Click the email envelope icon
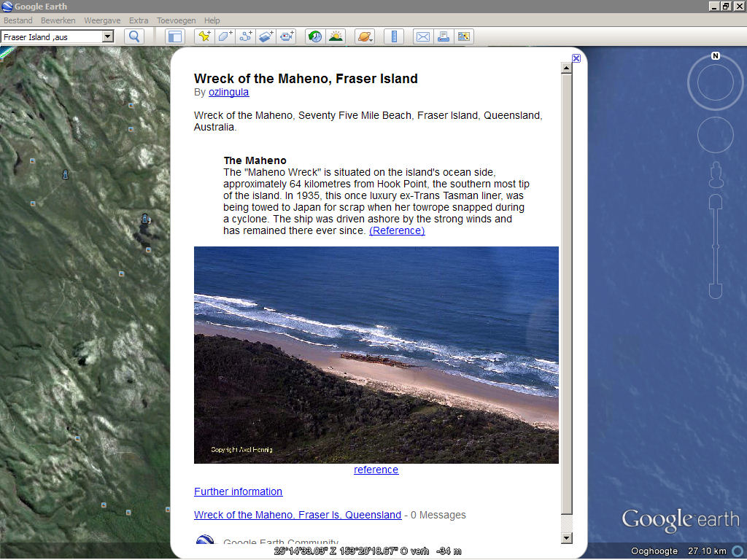 (x=423, y=36)
